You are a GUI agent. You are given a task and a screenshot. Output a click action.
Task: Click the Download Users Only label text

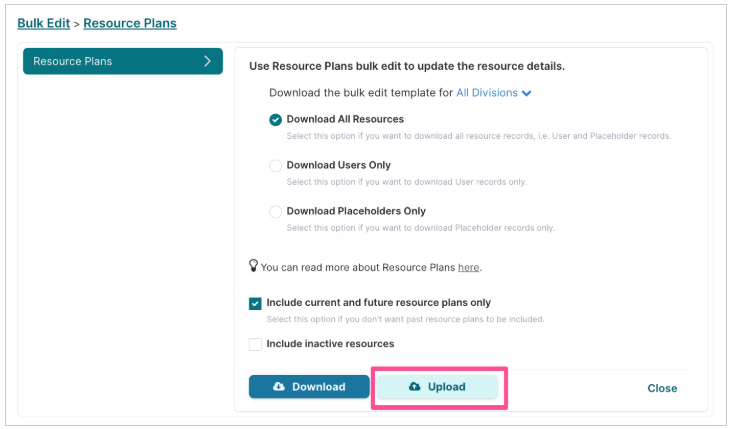(x=338, y=165)
